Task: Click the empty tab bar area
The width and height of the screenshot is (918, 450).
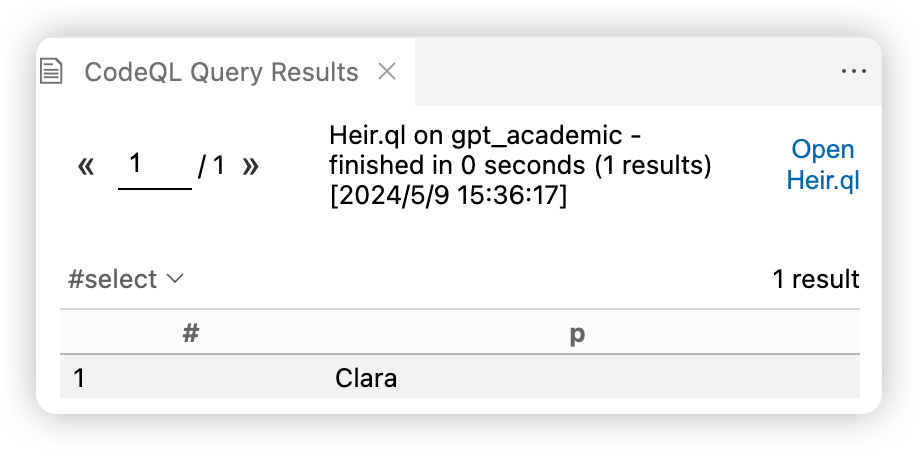Action: click(x=620, y=72)
